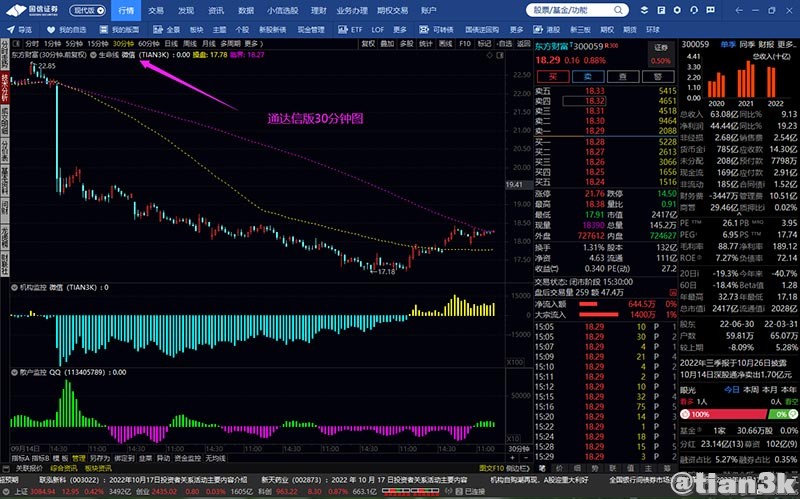Expand 更多 in the financial panel
This screenshot has width=800, height=499.
pyautogui.click(x=786, y=44)
